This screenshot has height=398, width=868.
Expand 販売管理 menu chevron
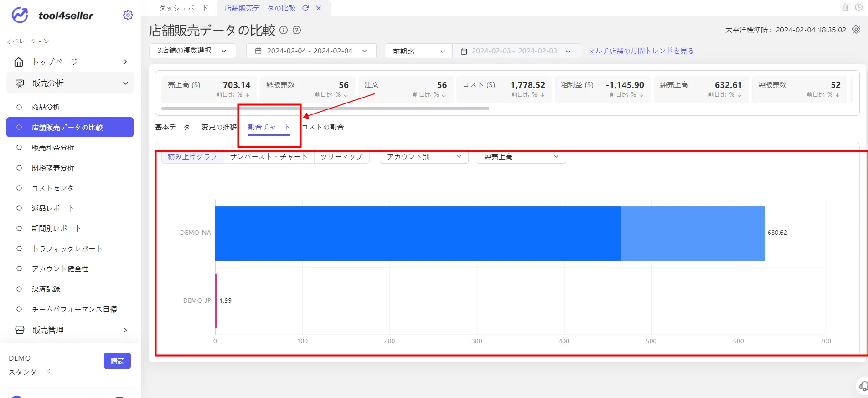tap(125, 330)
